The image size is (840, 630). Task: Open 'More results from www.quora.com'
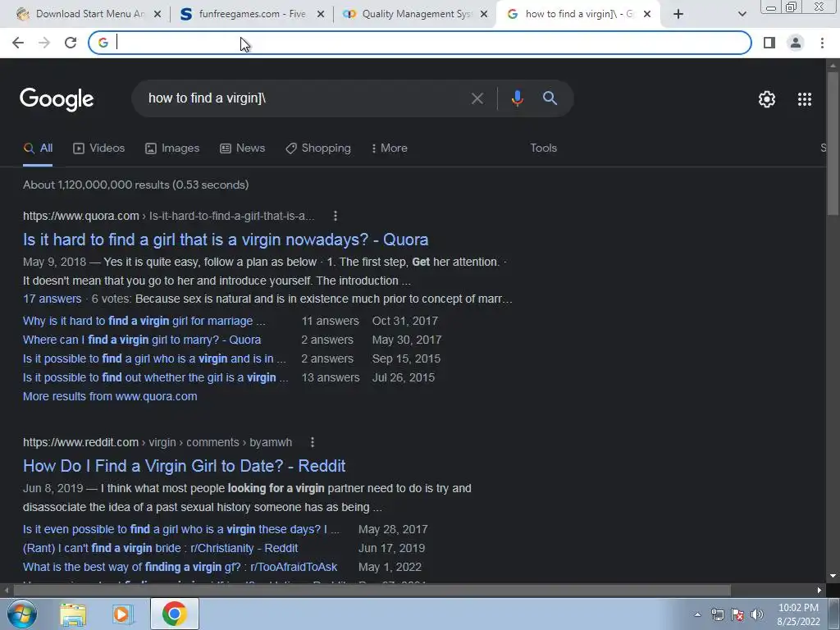click(110, 396)
